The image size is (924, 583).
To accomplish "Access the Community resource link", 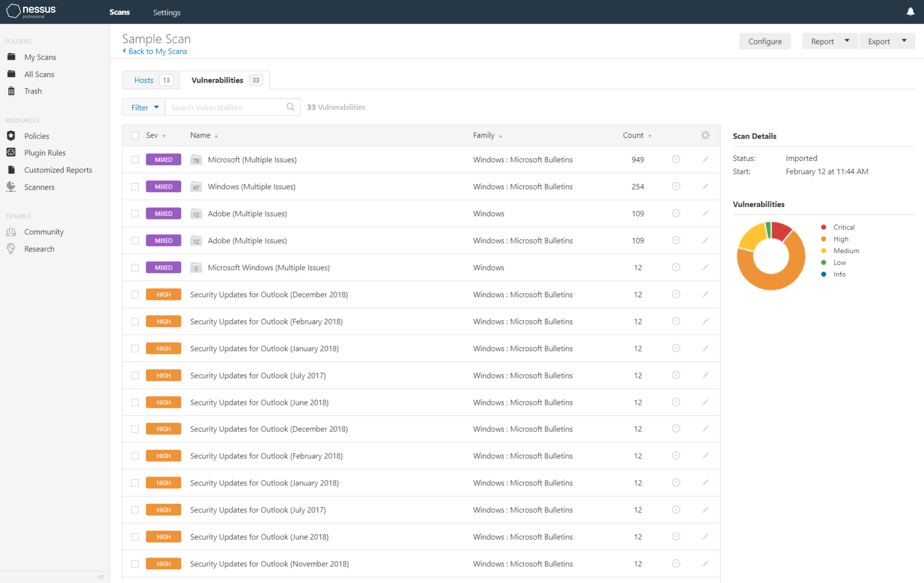I will point(44,231).
